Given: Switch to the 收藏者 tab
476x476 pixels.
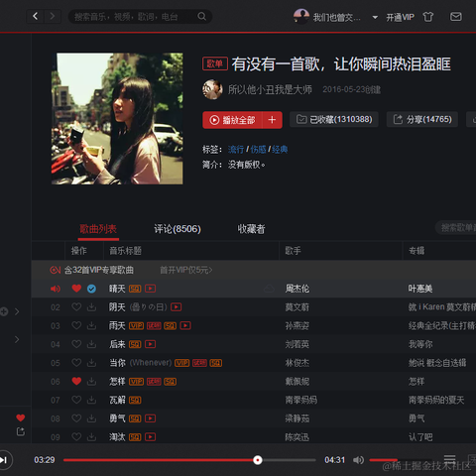Looking at the screenshot, I should pyautogui.click(x=251, y=229).
